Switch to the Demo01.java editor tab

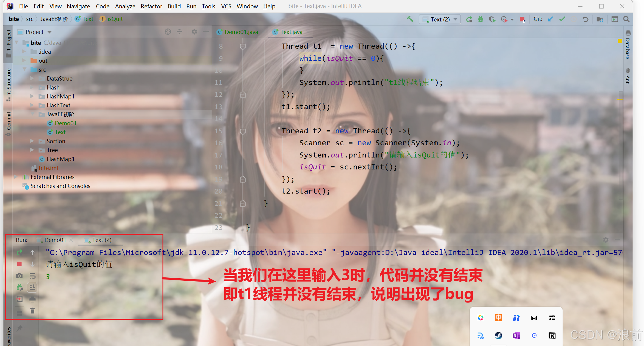tap(241, 32)
